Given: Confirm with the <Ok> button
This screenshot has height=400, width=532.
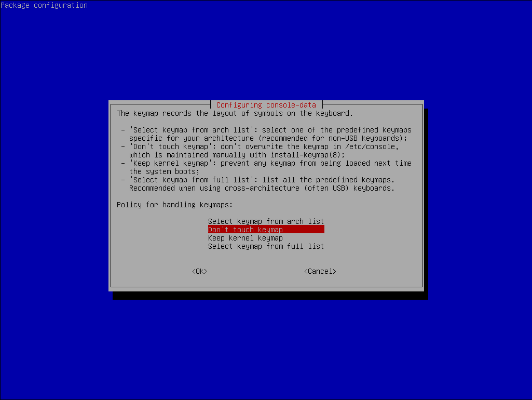Looking at the screenshot, I should click(200, 271).
